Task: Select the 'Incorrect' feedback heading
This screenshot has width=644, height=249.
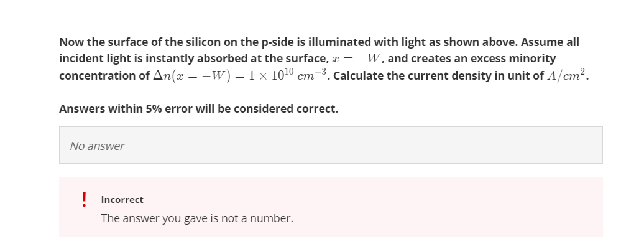Action: [x=122, y=200]
